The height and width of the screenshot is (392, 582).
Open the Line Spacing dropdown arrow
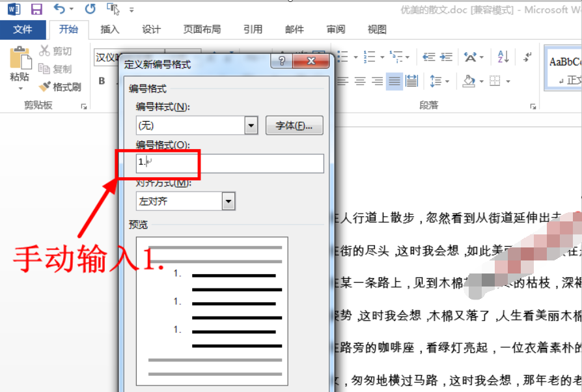coord(447,80)
